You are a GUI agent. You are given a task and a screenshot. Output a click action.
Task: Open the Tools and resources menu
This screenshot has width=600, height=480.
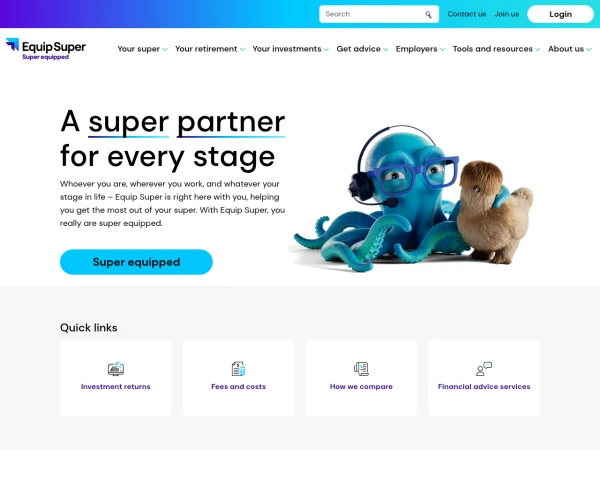pos(496,49)
